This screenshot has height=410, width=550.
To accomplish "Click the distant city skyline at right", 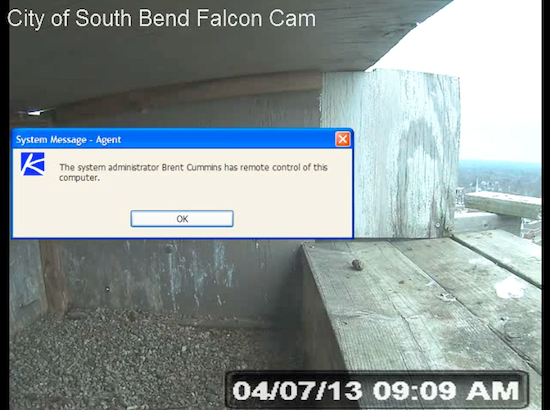I will pyautogui.click(x=499, y=178).
